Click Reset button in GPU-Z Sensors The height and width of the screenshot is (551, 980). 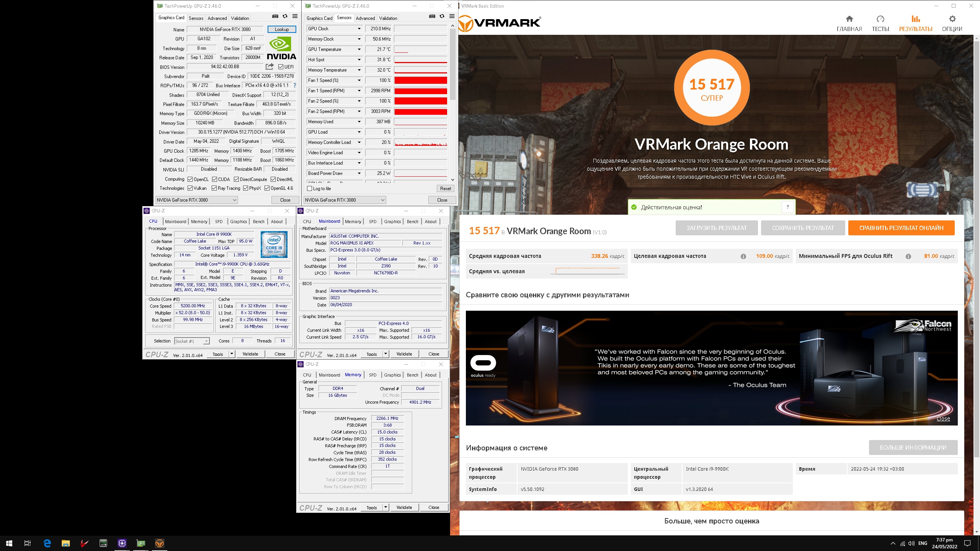pos(445,188)
